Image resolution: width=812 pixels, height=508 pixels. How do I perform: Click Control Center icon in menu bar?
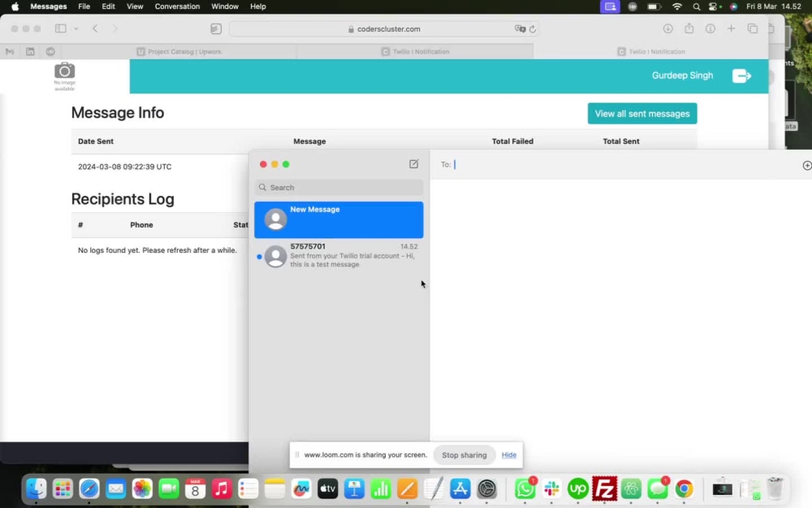(x=715, y=7)
